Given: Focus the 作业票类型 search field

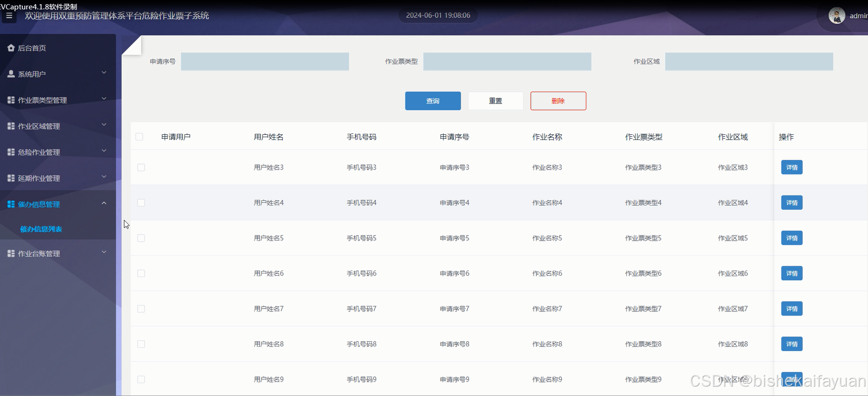Looking at the screenshot, I should click(507, 61).
